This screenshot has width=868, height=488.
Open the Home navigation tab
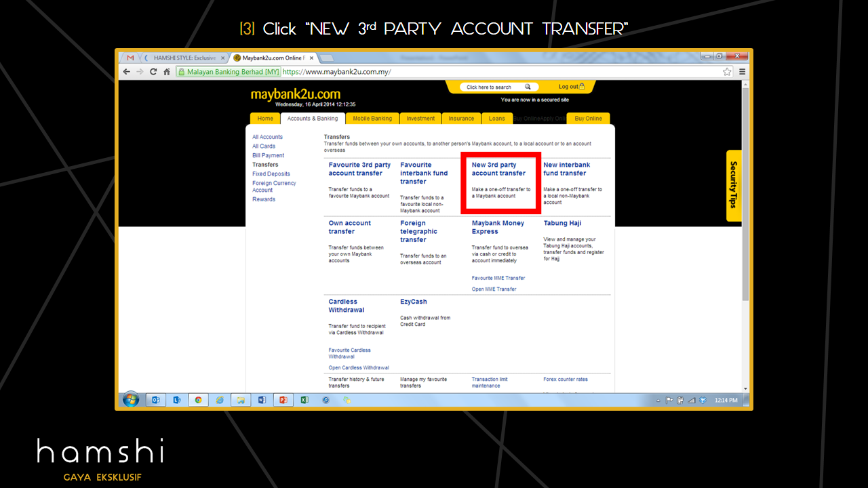[265, 119]
